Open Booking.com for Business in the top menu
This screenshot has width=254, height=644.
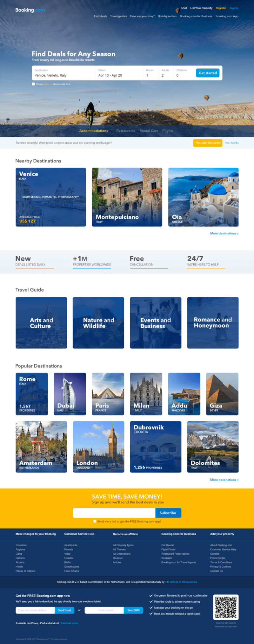point(196,16)
